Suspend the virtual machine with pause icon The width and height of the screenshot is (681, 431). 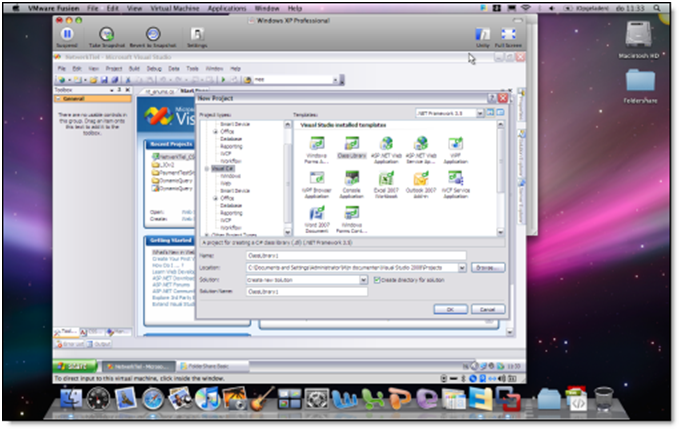click(67, 34)
